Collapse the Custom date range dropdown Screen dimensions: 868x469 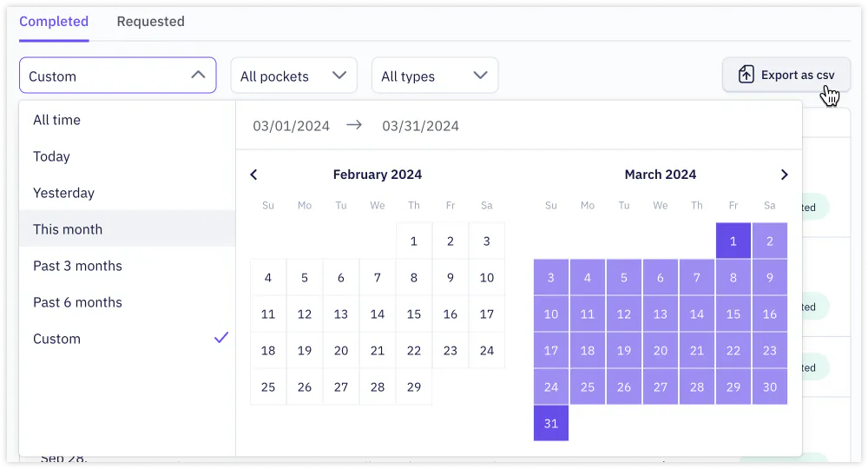click(x=118, y=76)
